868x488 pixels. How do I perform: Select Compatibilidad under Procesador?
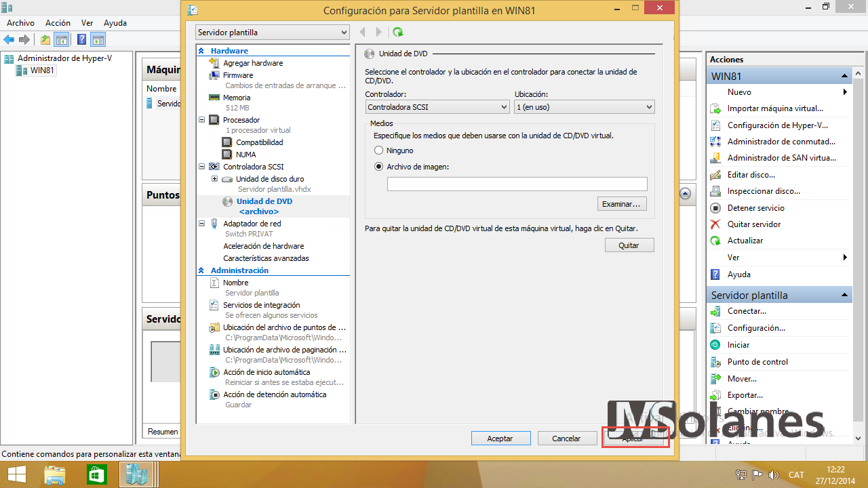pyautogui.click(x=260, y=142)
